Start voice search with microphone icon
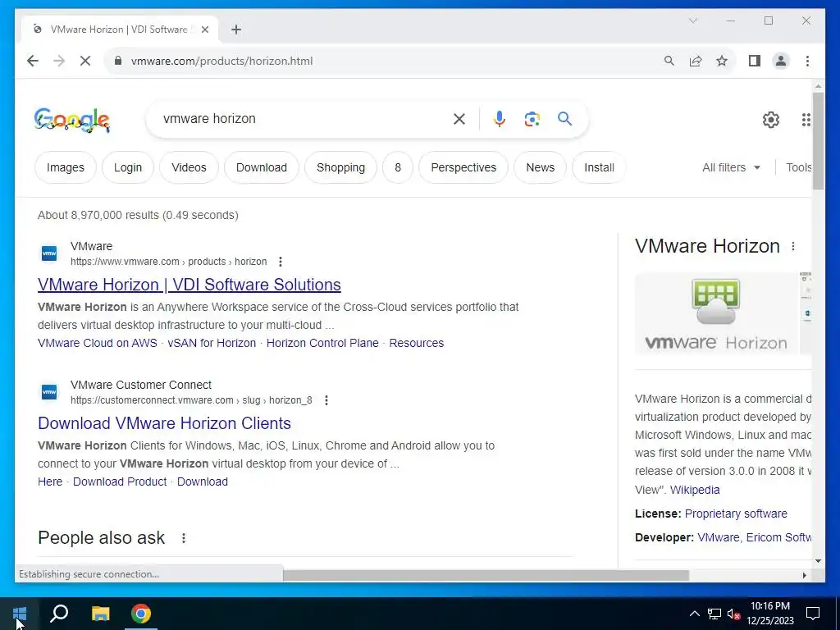 coord(500,119)
